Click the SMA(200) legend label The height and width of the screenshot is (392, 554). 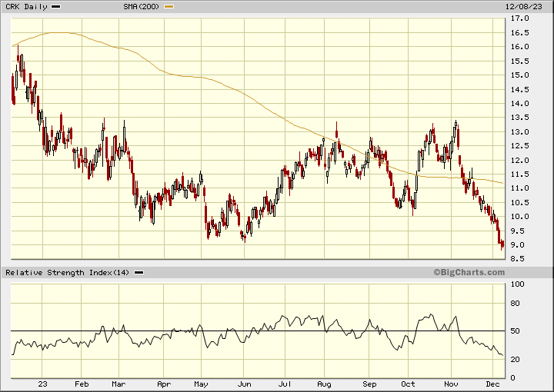coord(142,7)
